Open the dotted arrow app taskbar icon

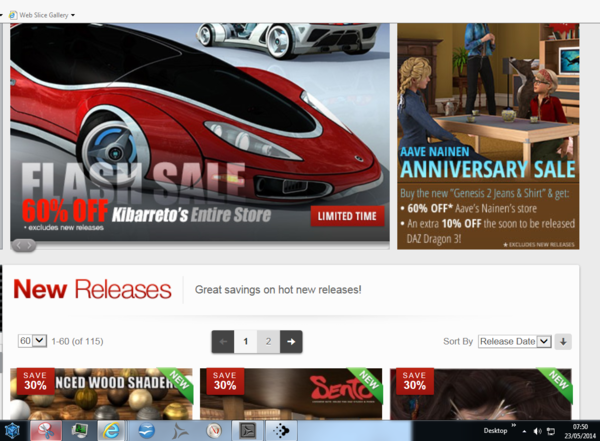[x=281, y=431]
